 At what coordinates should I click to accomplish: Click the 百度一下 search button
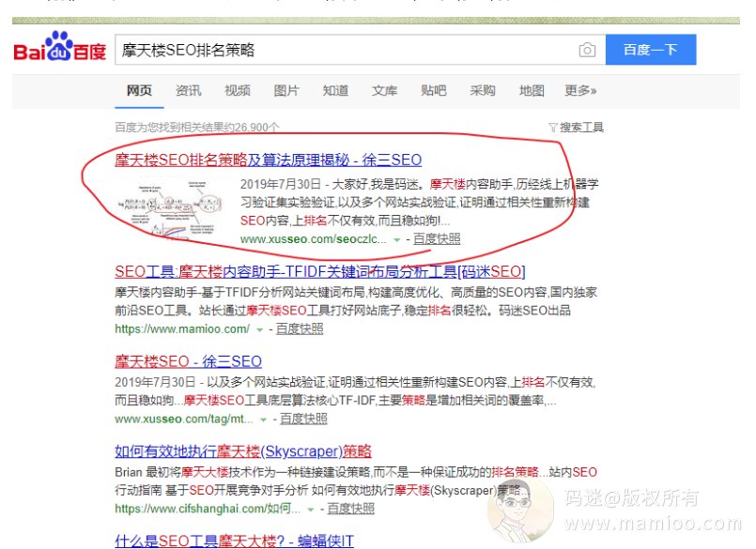tap(651, 50)
